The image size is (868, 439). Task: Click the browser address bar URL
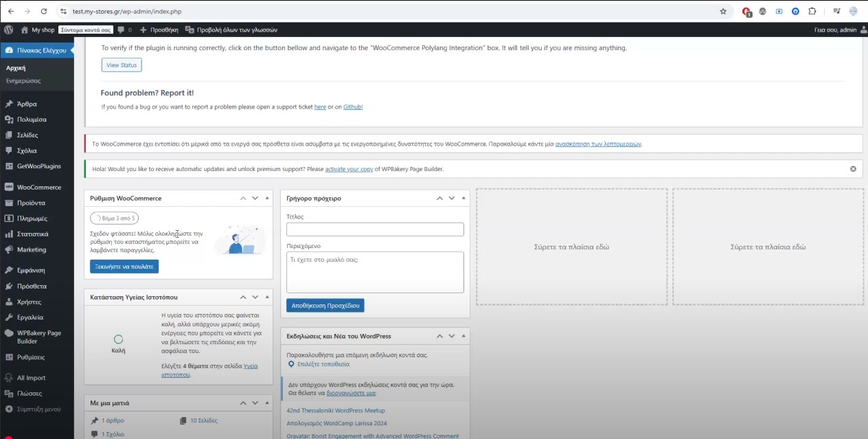coord(127,11)
